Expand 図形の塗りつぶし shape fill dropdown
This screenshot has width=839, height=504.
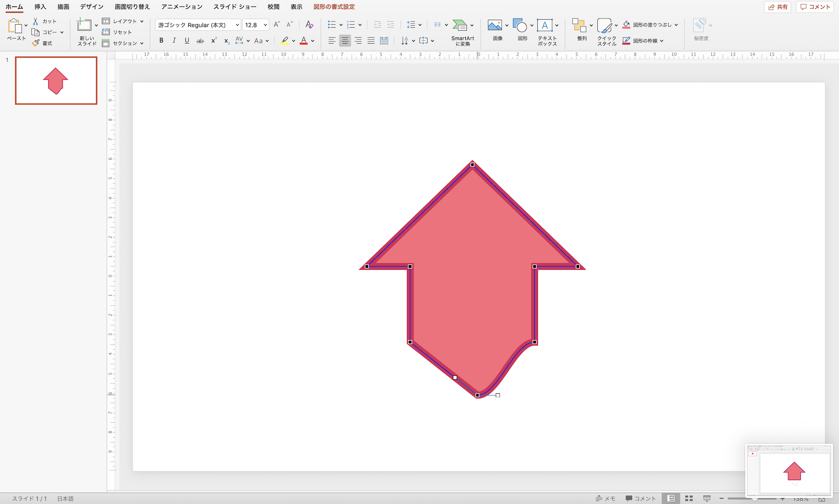tap(676, 25)
